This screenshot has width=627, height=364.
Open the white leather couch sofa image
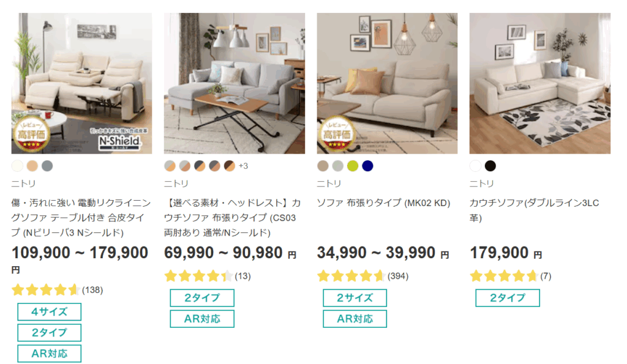(x=539, y=83)
